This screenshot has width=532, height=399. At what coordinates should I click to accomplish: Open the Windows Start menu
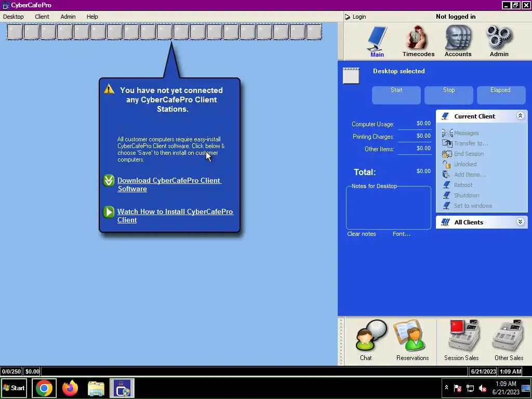point(14,388)
